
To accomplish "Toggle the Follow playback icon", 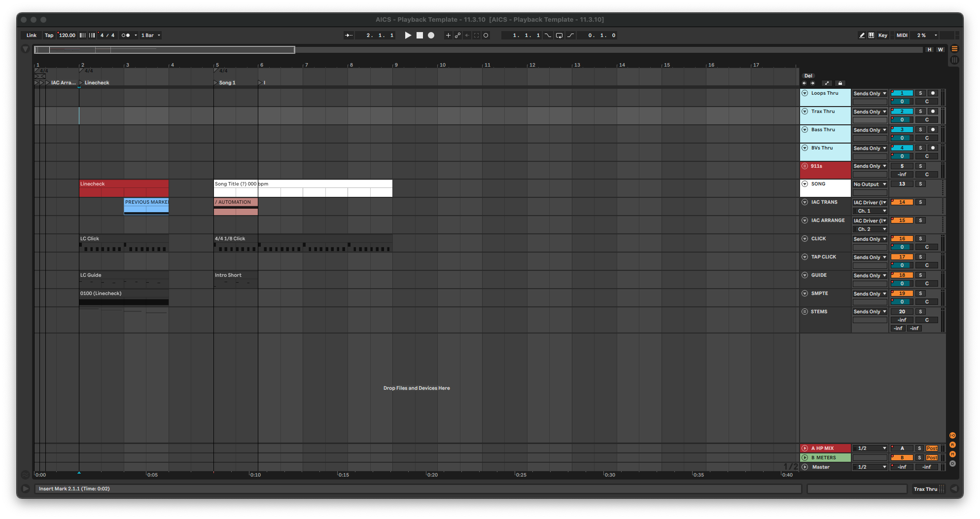I will pyautogui.click(x=349, y=36).
